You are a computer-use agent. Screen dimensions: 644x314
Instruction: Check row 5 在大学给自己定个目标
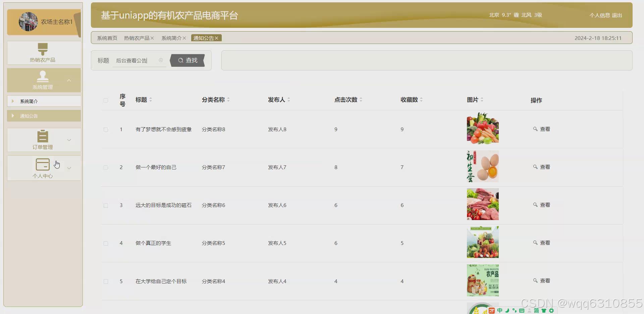[x=106, y=281]
